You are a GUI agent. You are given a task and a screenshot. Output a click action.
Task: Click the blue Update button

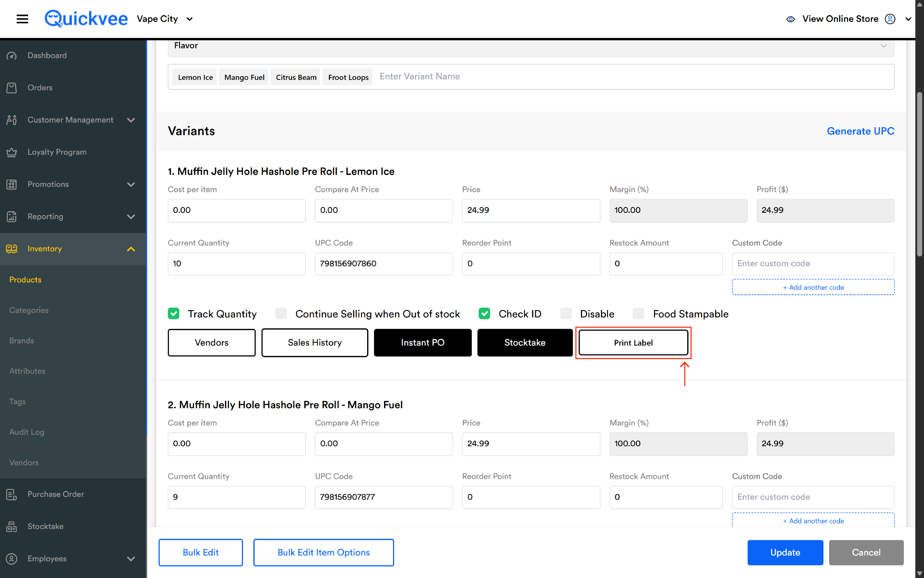click(x=785, y=552)
